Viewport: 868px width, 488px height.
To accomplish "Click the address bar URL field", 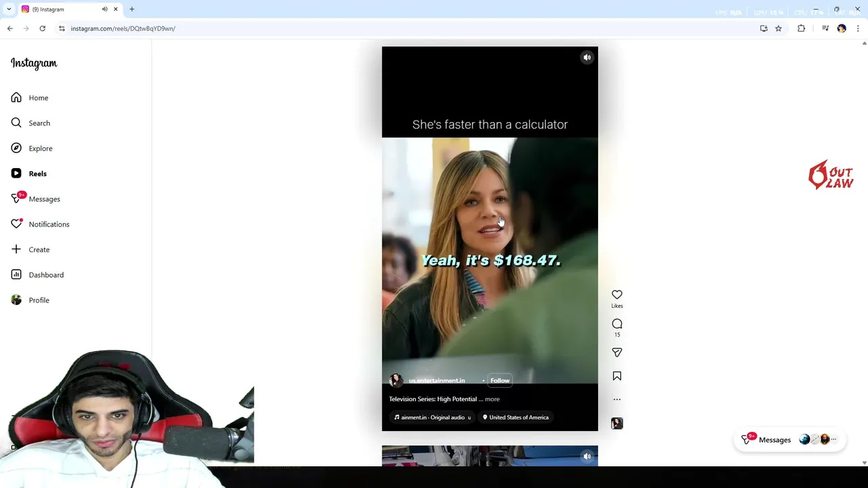I will tap(407, 28).
